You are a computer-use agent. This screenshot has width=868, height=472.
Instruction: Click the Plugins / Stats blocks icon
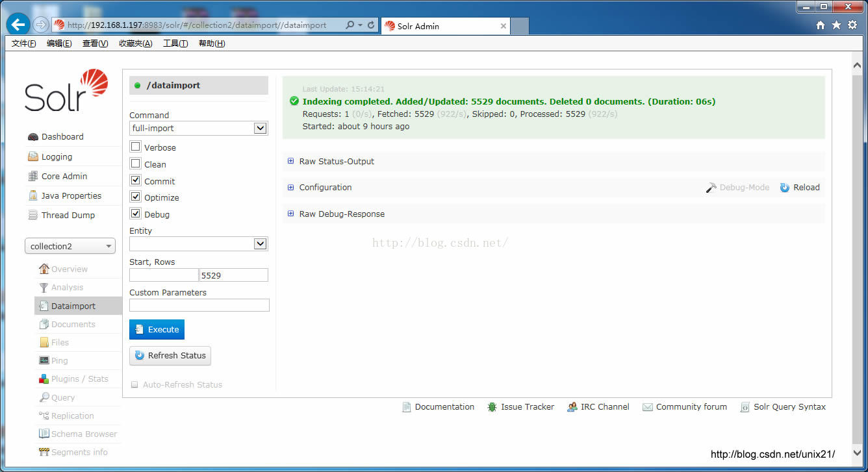[x=44, y=379]
